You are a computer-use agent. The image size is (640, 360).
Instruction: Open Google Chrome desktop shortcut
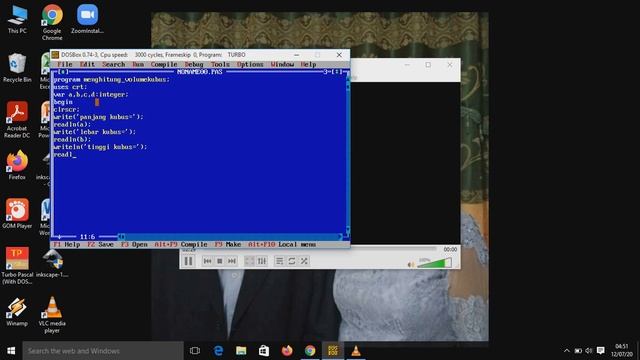(52, 22)
